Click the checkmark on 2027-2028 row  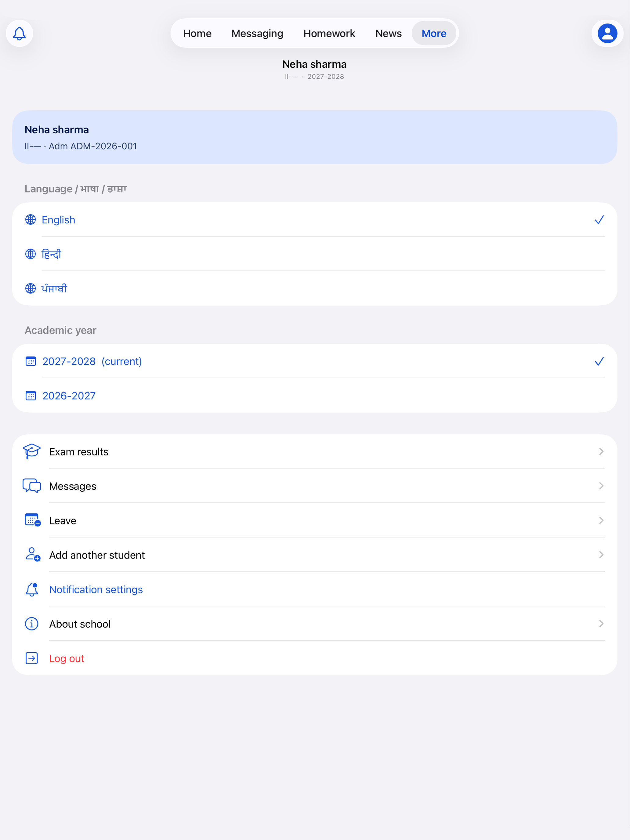pyautogui.click(x=599, y=361)
